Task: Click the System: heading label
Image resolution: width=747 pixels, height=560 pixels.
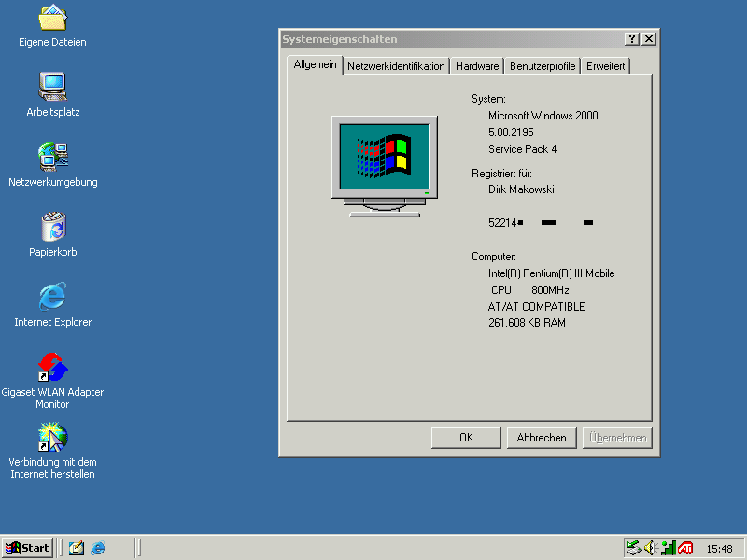Action: click(488, 99)
